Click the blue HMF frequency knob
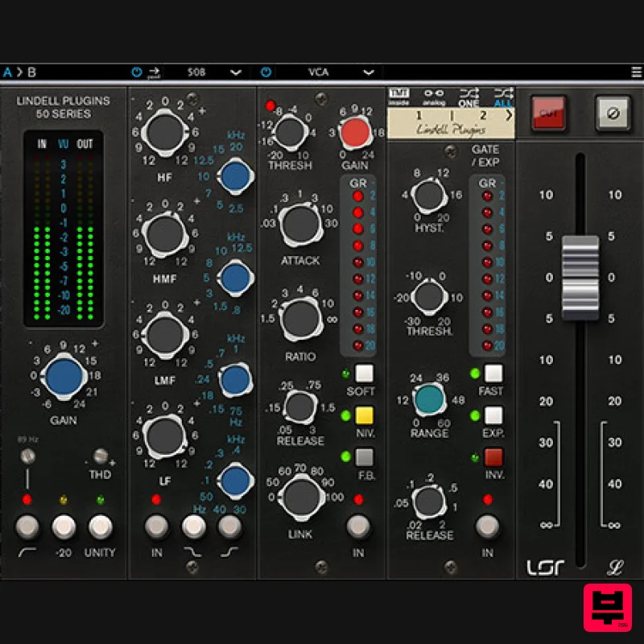 (x=236, y=278)
